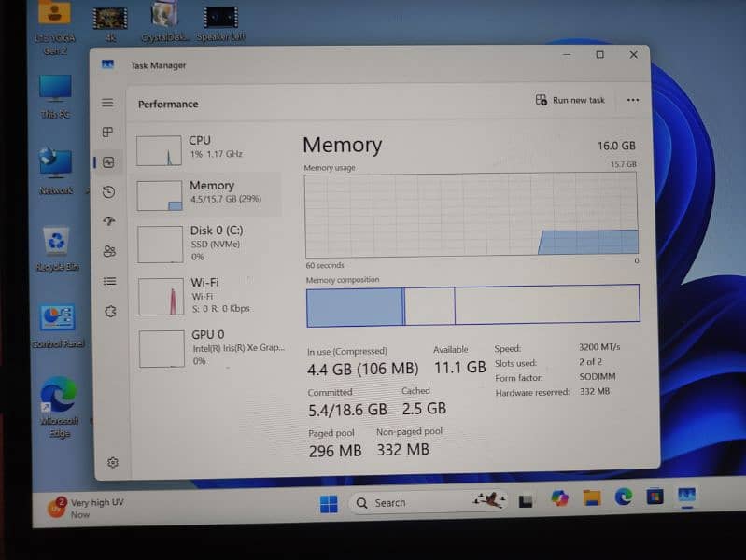The height and width of the screenshot is (560, 746).
Task: Click the Task Manager title bar icon
Action: [107, 64]
